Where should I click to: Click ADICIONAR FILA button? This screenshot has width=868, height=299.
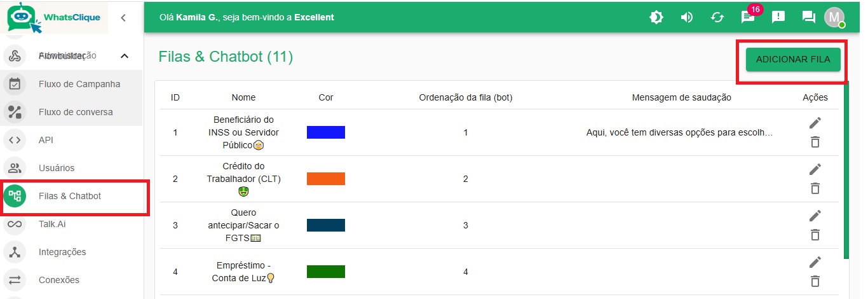pyautogui.click(x=792, y=59)
